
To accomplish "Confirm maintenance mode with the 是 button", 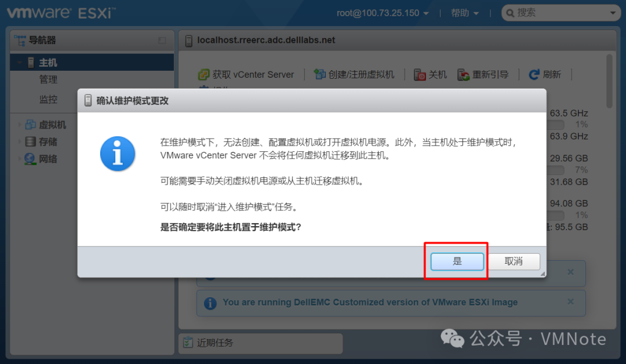I will pyautogui.click(x=457, y=261).
